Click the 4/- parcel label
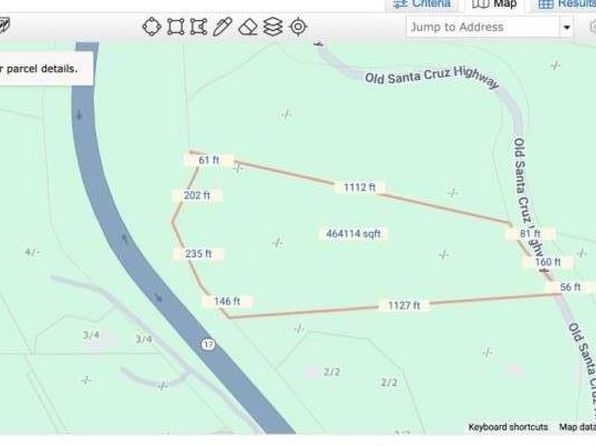The width and height of the screenshot is (596, 446). [x=32, y=252]
